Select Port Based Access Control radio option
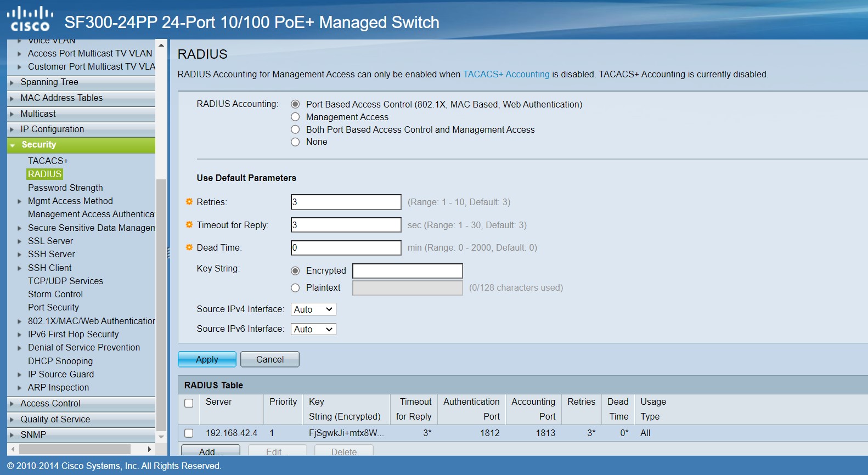The width and height of the screenshot is (868, 475). 295,104
